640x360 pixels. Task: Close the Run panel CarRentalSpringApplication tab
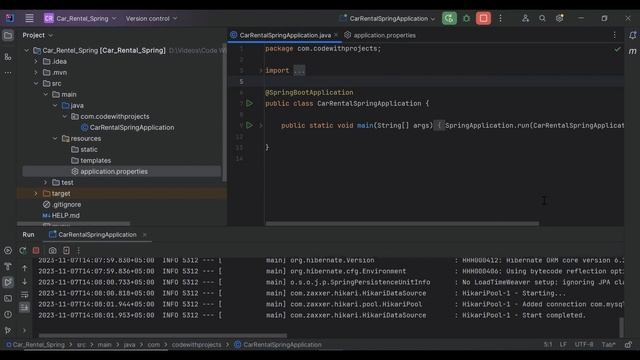coord(144,235)
